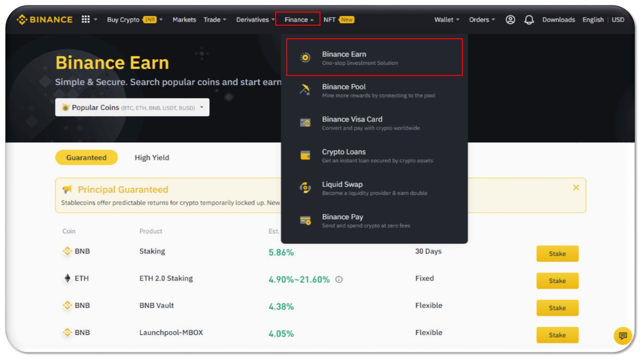Stake the Launchpool-MBOX product
The image size is (644, 362).
(x=557, y=335)
